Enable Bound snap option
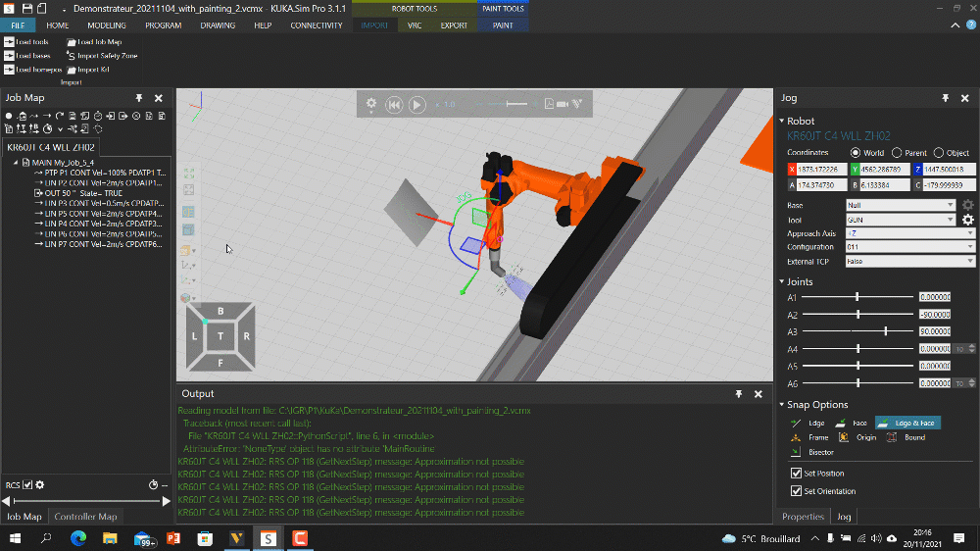Viewport: 980px width, 551px height. click(906, 437)
